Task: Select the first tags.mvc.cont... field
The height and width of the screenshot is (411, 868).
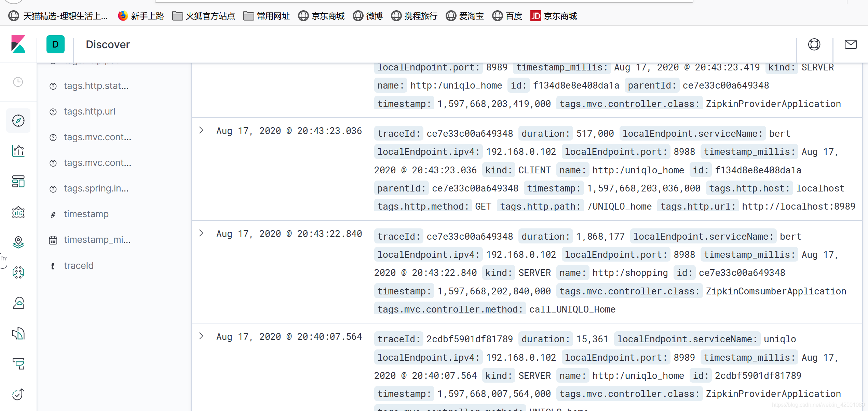Action: click(x=97, y=137)
